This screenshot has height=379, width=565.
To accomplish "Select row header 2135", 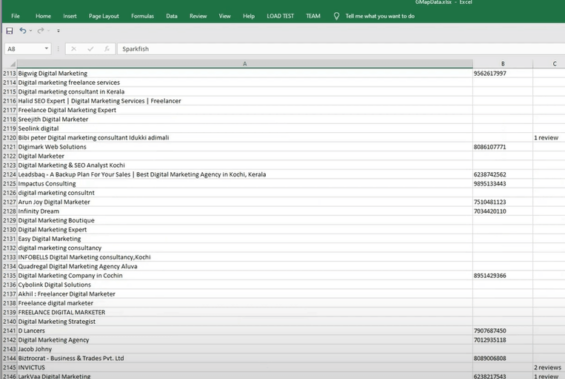I will click(9, 276).
